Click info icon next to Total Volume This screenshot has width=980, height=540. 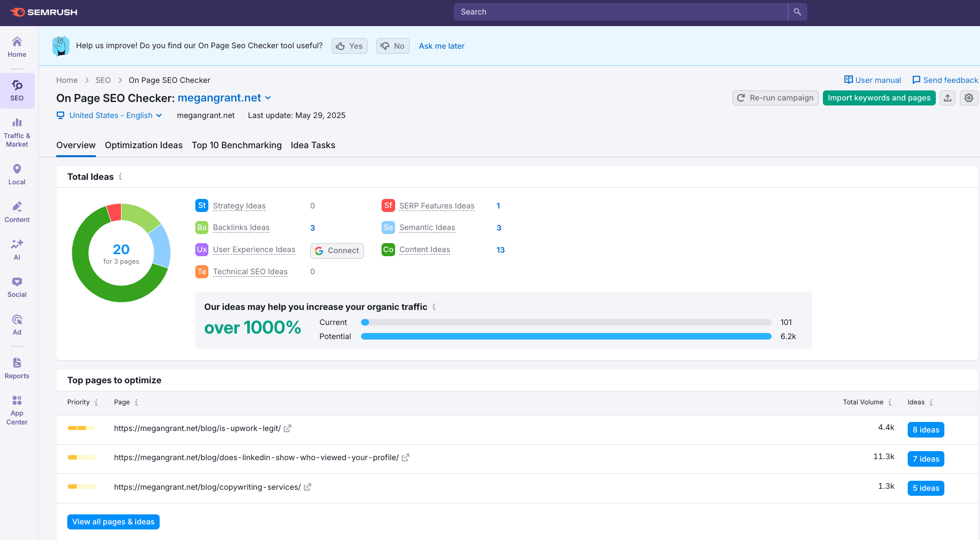(x=890, y=402)
